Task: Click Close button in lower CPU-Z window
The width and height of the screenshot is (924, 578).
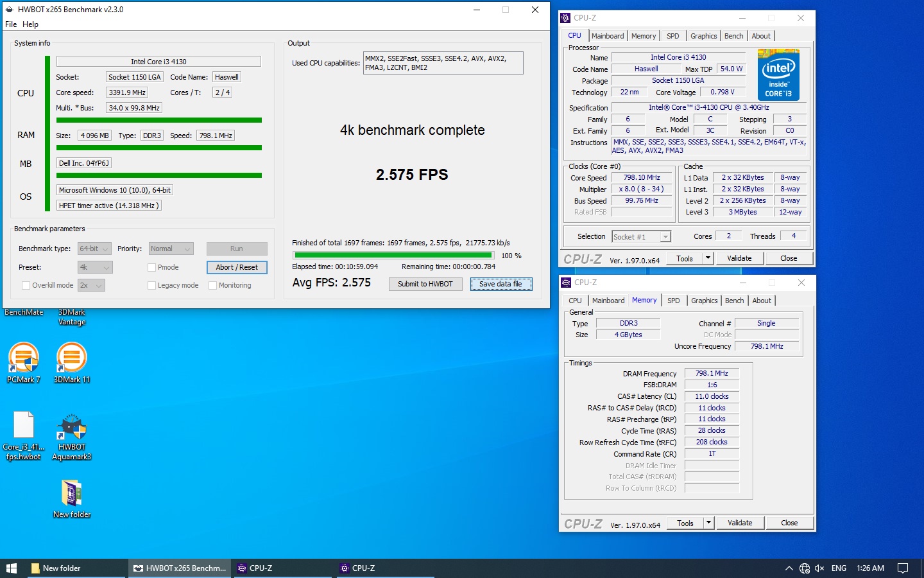Action: tap(789, 523)
